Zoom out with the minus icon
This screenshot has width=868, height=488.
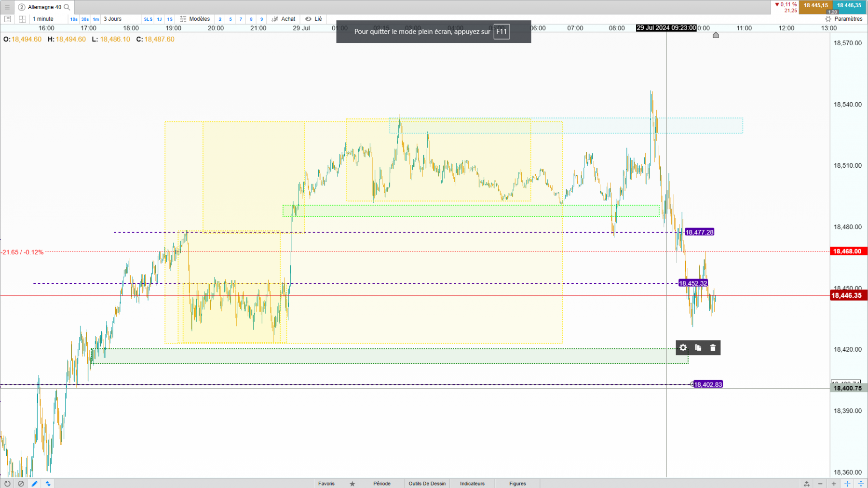(x=820, y=484)
